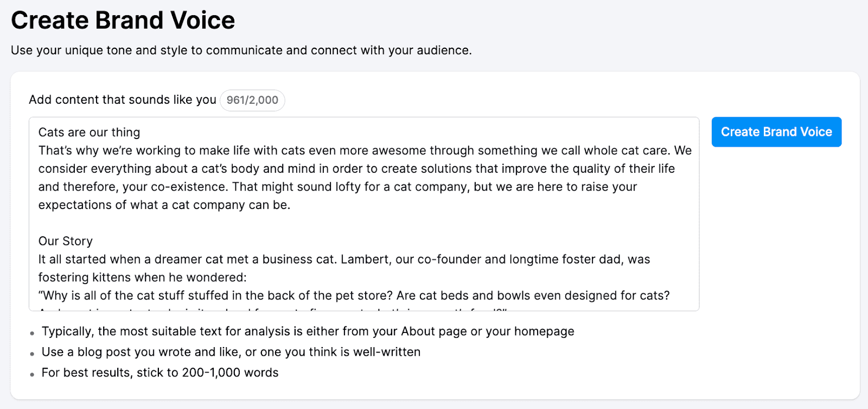This screenshot has width=868, height=409.
Task: Click the "Create Brand Voice" page title
Action: pos(123,20)
